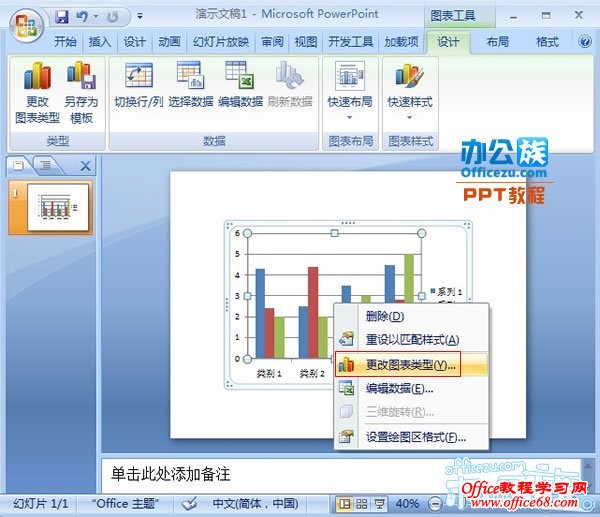
Task: Click the spell check status icon
Action: tap(189, 504)
